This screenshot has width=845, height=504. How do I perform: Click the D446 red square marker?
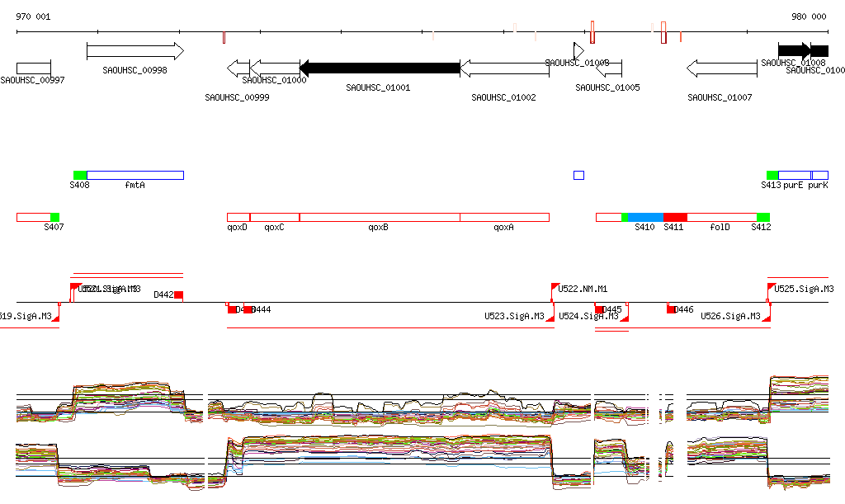671,309
